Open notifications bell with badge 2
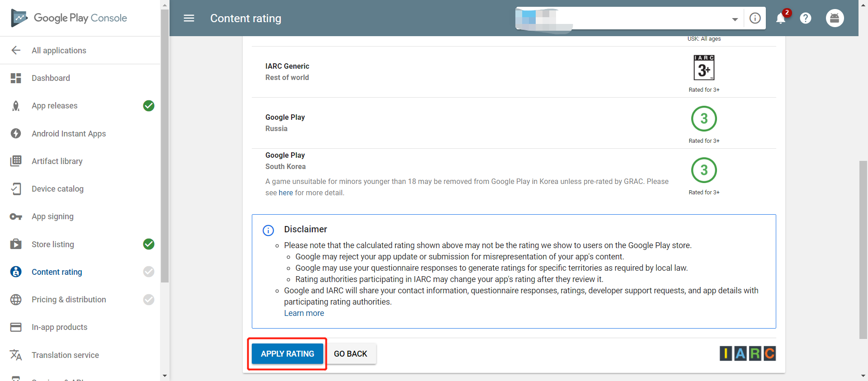Viewport: 868px width, 381px height. click(781, 18)
